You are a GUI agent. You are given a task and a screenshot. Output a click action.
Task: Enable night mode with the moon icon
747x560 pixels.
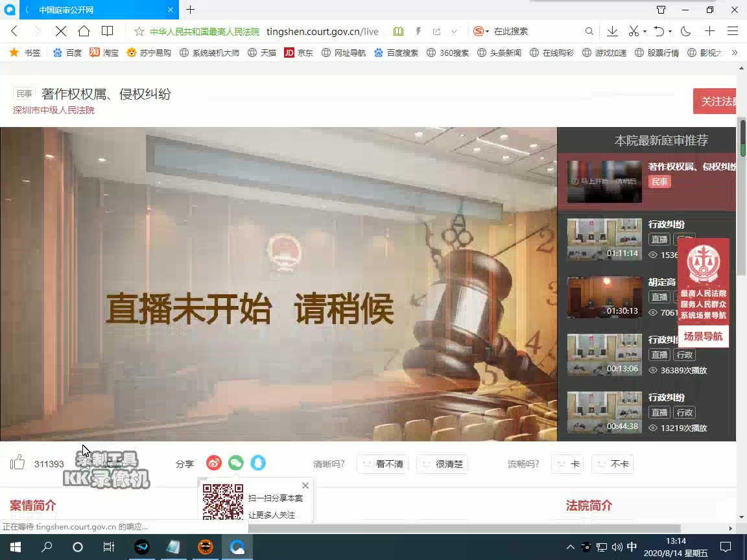coord(686,30)
